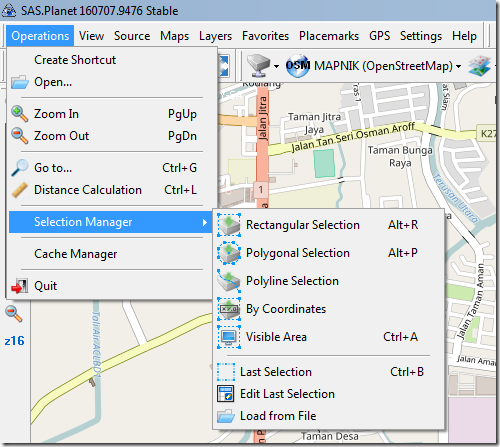This screenshot has height=447, width=500.
Task: Open the source drive dropdown arrow
Action: tap(276, 66)
